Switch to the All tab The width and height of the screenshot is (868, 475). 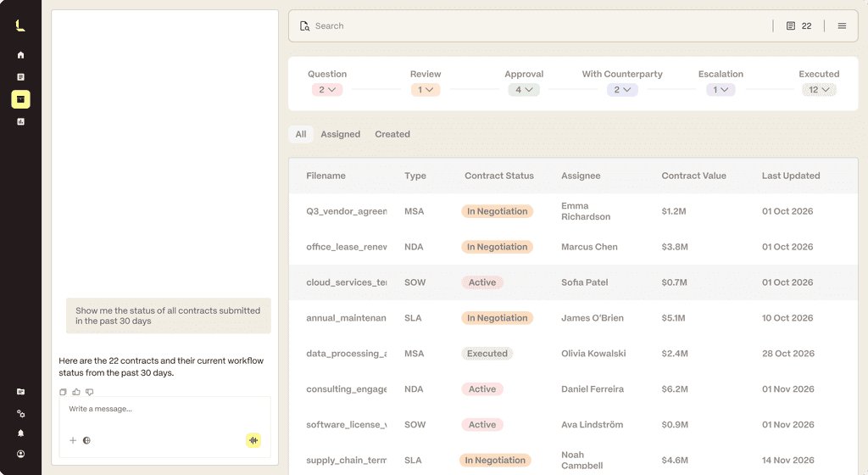(x=301, y=134)
